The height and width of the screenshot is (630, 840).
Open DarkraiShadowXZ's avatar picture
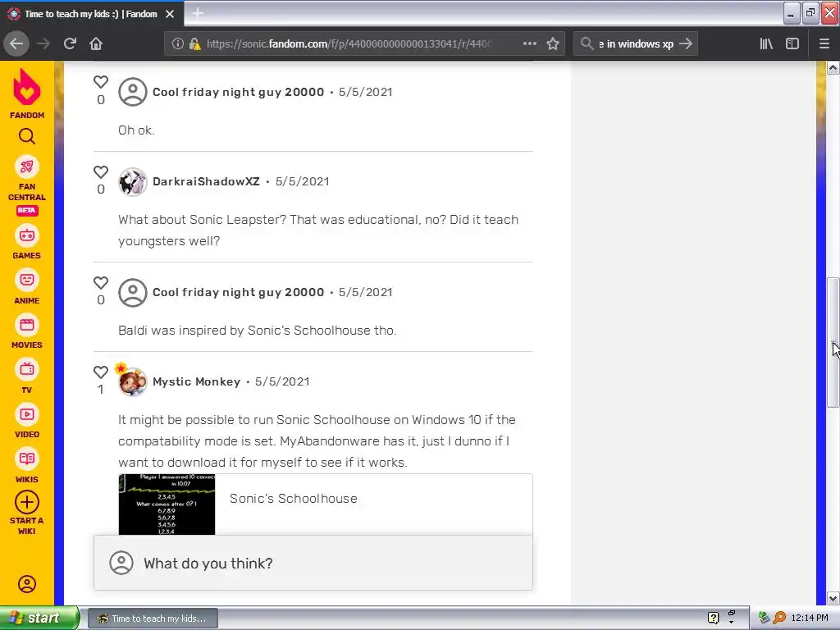tap(132, 181)
